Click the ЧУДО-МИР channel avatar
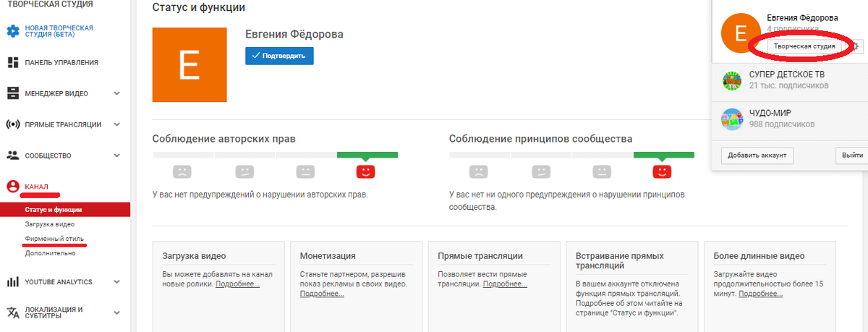Screen dimensions: 868x332 [x=733, y=119]
